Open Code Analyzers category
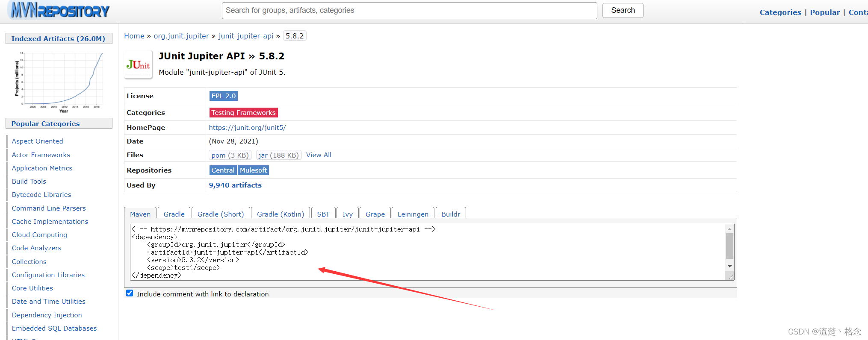 tap(36, 248)
